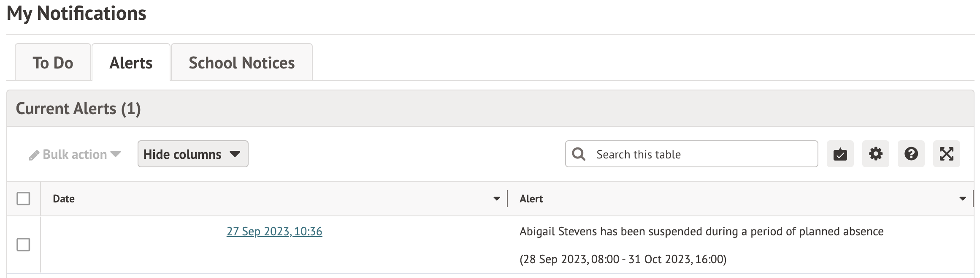This screenshot has width=980, height=278.
Task: Open the alert dated 27 Sep 2023, 10:36
Action: pos(274,232)
